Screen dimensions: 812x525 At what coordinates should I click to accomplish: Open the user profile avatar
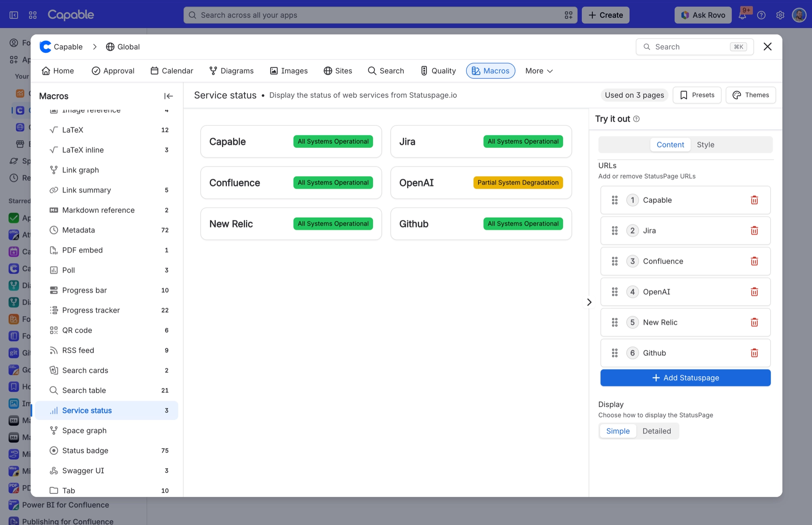pyautogui.click(x=799, y=15)
